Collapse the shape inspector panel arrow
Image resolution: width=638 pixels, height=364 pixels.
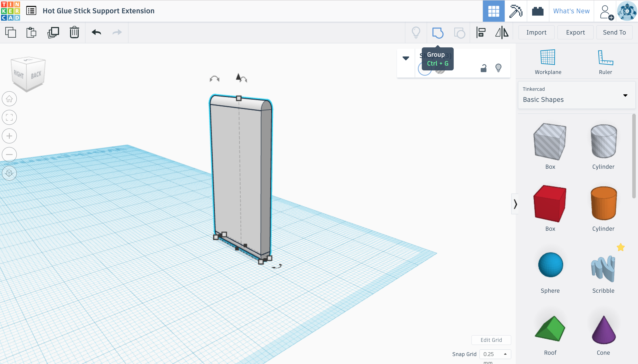pos(406,58)
